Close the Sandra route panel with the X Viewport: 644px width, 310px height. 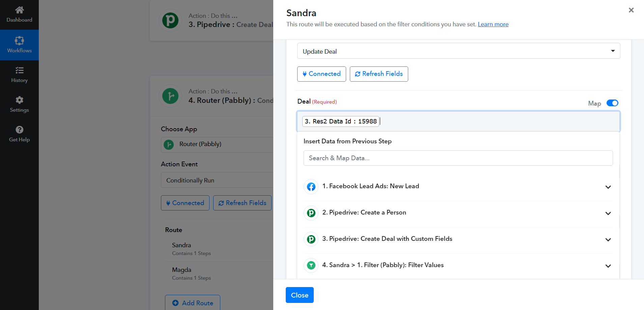(x=631, y=10)
